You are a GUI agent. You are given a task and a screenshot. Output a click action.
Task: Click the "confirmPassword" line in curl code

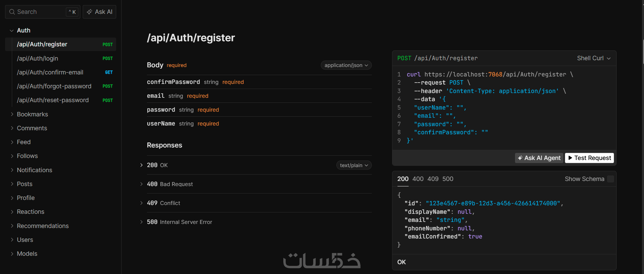(x=451, y=132)
